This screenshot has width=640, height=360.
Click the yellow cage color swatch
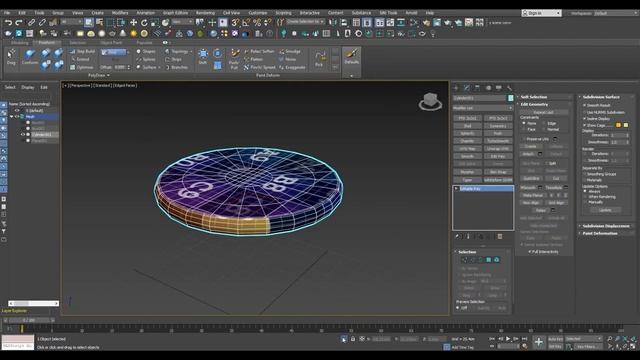pyautogui.click(x=626, y=125)
